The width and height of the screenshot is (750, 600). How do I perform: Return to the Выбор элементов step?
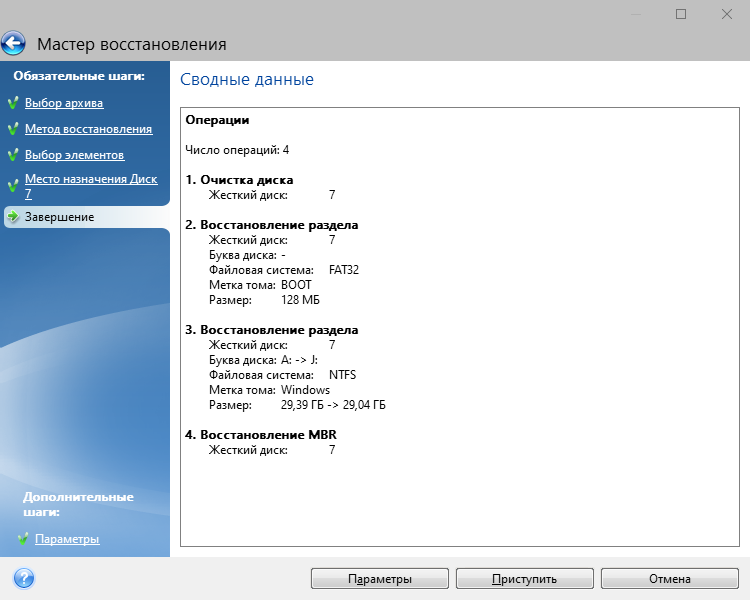pyautogui.click(x=74, y=155)
